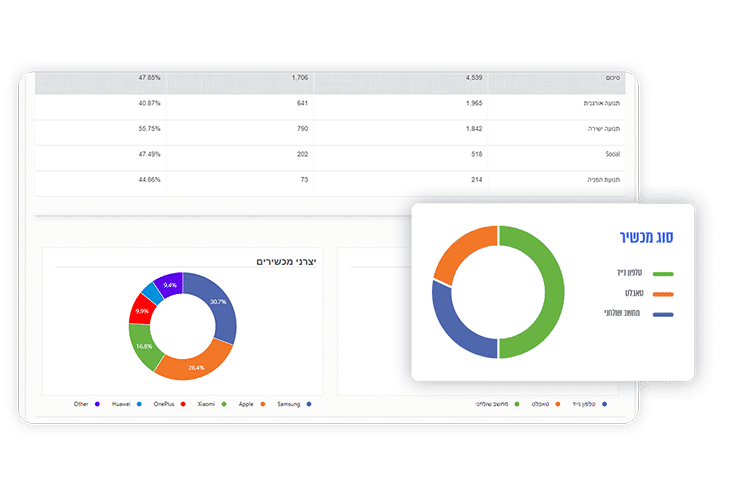Click the סוג מכשיר card title
Viewport: 734px width, 500px height.
click(646, 237)
